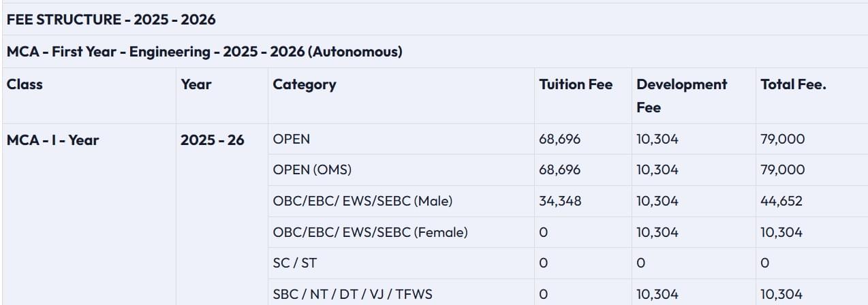Click the "FEE STRUCTURE - 2025 - 2026" heading
Viewport: 868px width, 305px height.
pos(111,20)
